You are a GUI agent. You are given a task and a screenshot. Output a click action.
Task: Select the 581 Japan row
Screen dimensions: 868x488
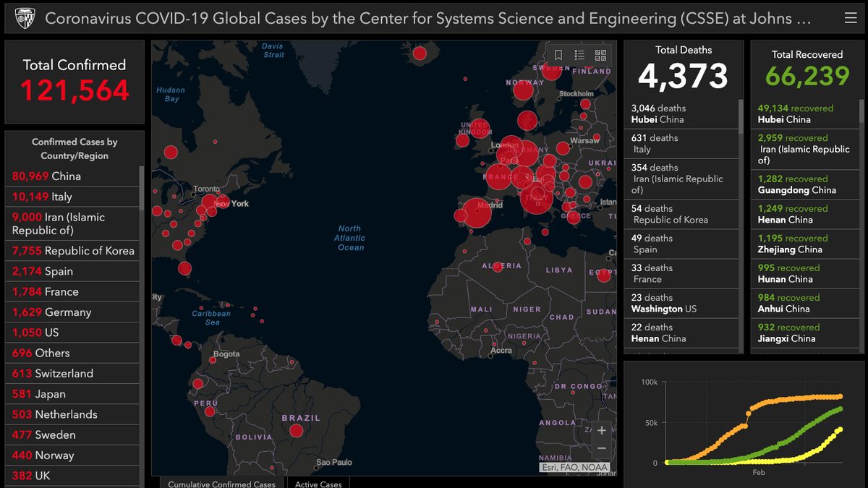[x=72, y=394]
